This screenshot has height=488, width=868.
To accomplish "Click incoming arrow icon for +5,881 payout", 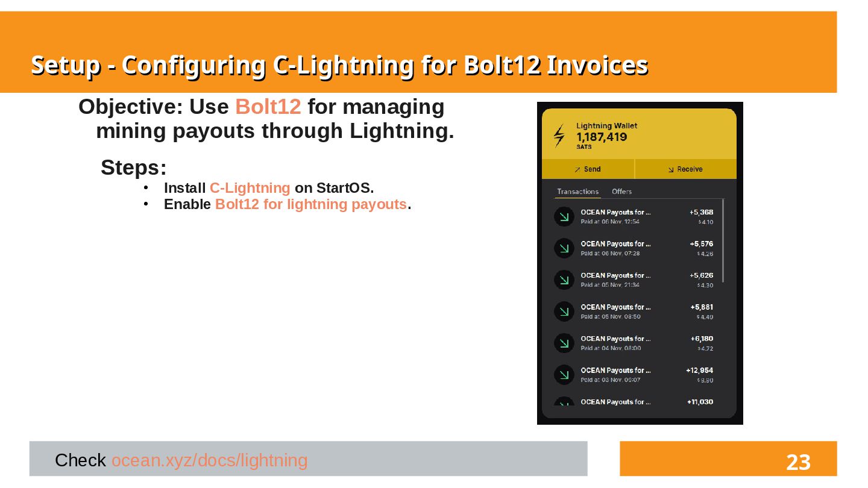I will click(564, 311).
